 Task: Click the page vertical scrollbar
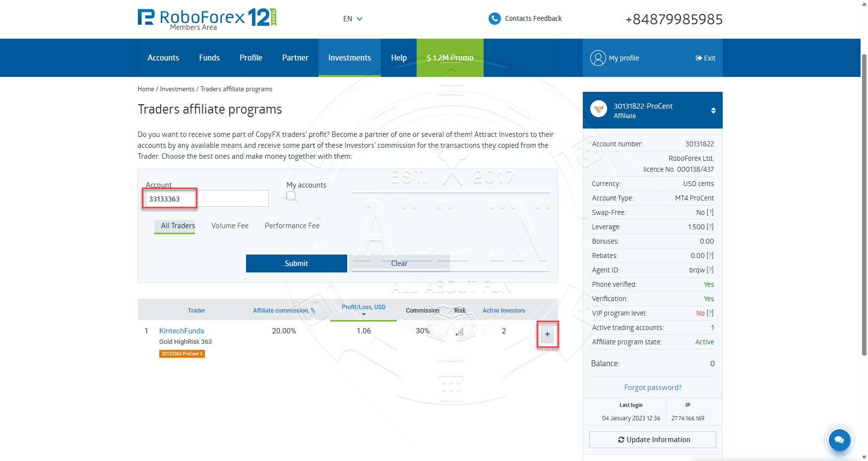pyautogui.click(x=864, y=204)
